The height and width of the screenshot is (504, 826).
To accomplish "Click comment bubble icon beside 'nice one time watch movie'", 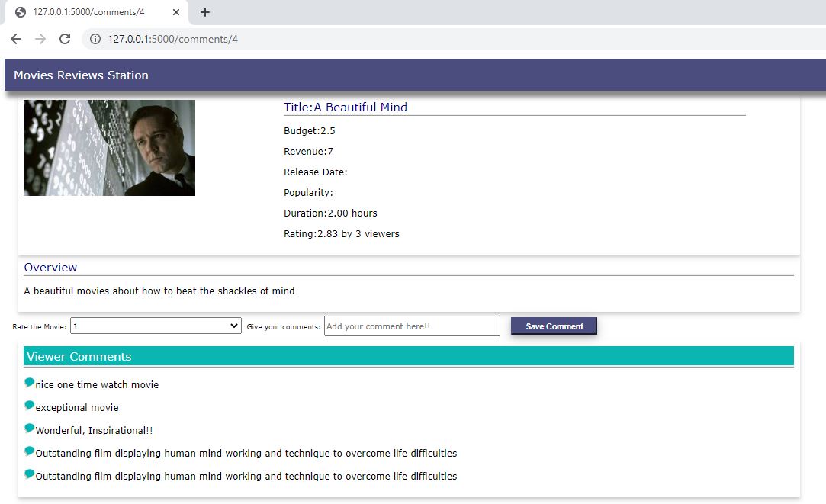I will point(29,383).
